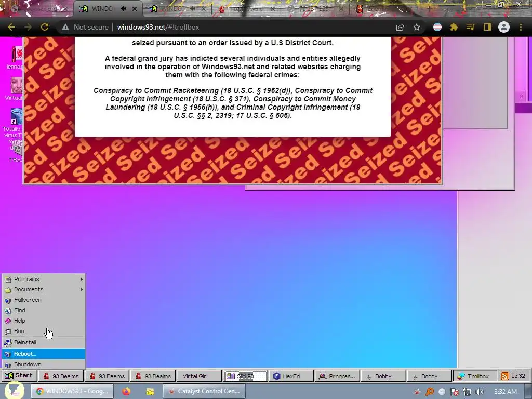Image resolution: width=532 pixels, height=399 pixels.
Task: Open the first Robby taskbar item
Action: click(x=383, y=376)
